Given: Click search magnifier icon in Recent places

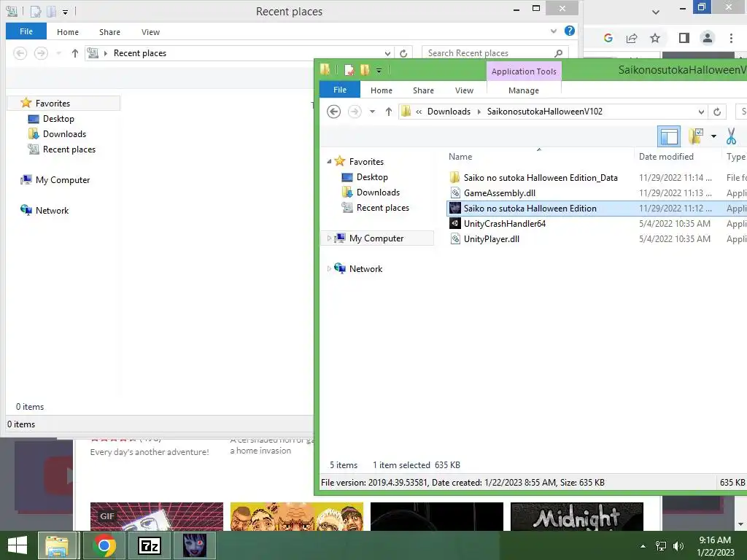Looking at the screenshot, I should tap(559, 53).
